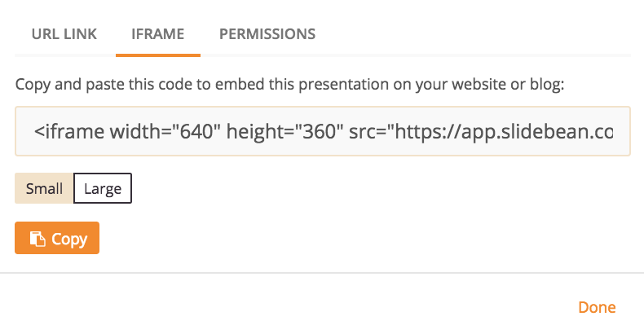Click the iframe width="640" text
This screenshot has width=644, height=334.
pos(127,132)
